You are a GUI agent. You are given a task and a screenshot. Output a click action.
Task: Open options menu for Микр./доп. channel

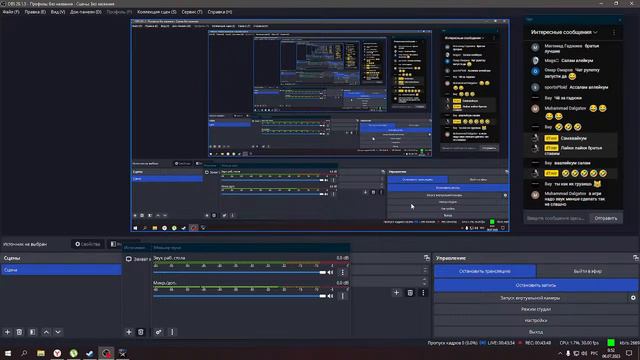pyautogui.click(x=342, y=296)
